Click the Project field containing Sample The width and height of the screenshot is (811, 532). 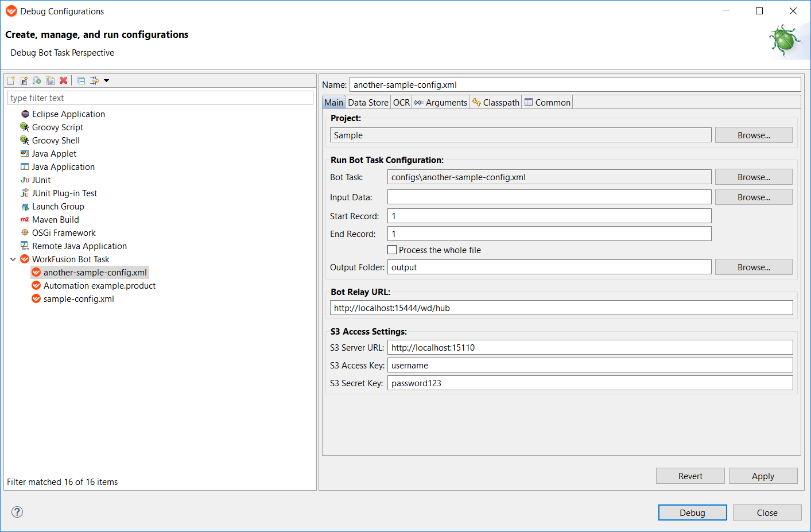tap(521, 135)
